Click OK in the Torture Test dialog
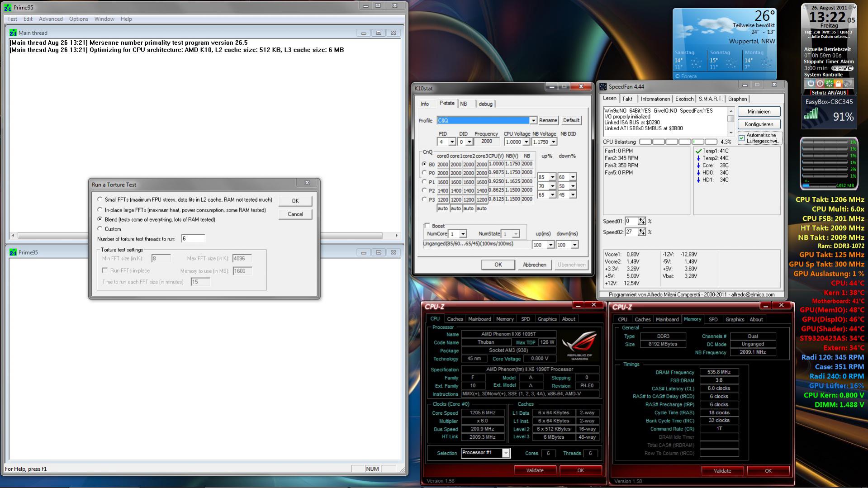This screenshot has width=868, height=488. 295,201
